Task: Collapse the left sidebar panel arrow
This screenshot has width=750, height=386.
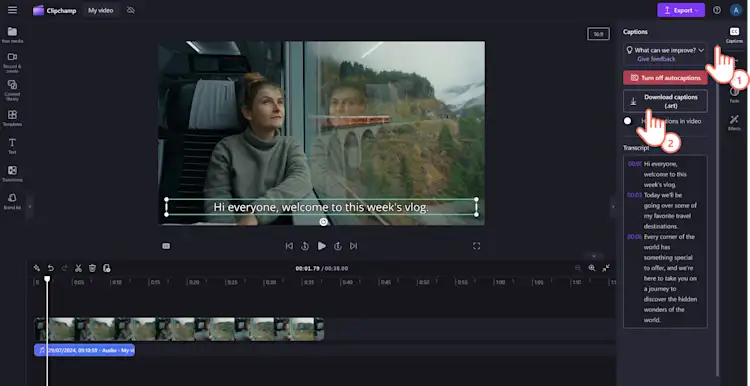Action: coord(30,207)
